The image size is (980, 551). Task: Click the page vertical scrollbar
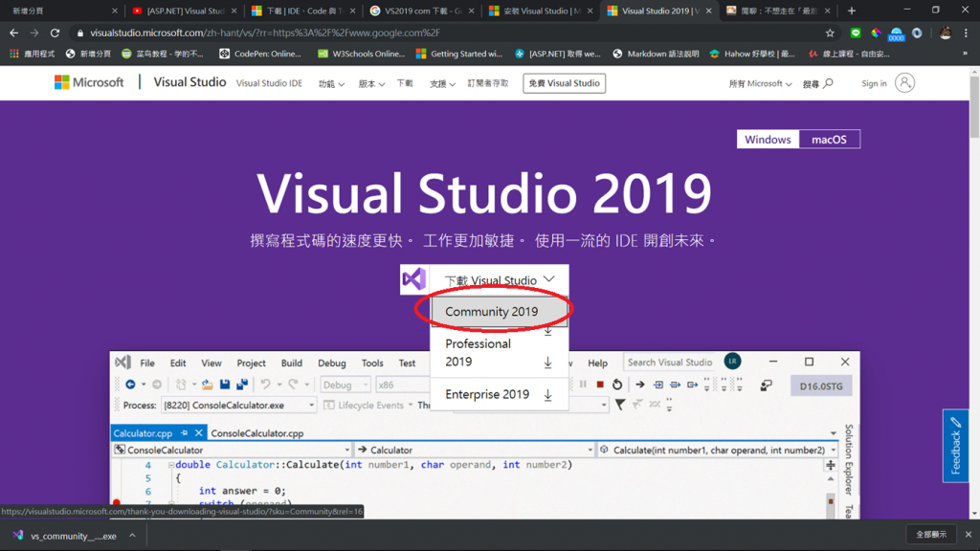coord(974,106)
